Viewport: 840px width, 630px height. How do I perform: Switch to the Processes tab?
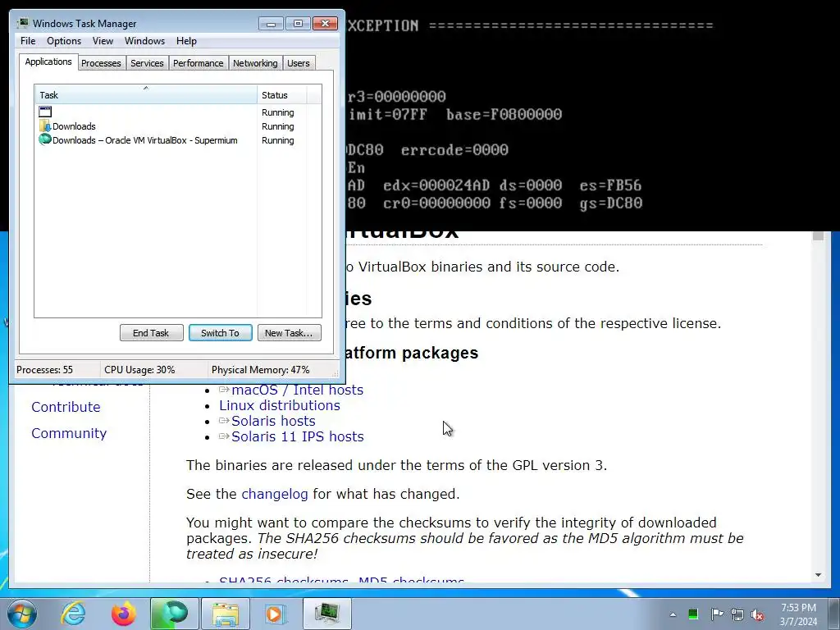tap(101, 63)
